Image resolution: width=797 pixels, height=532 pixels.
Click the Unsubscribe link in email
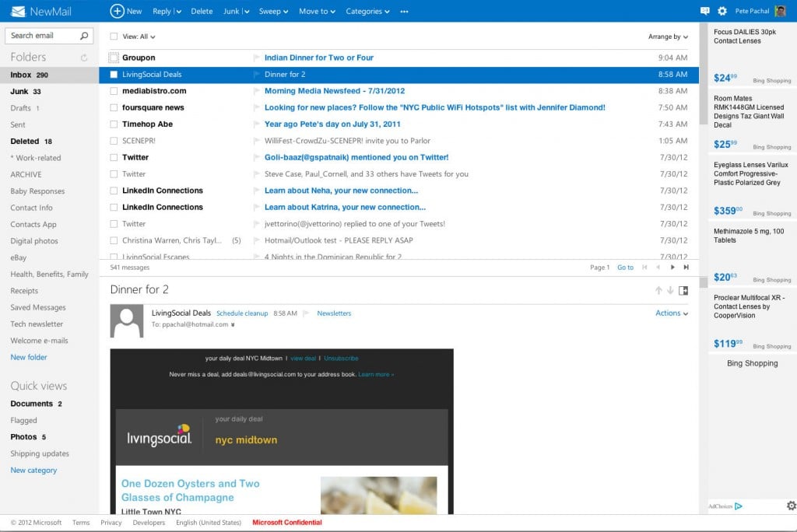[x=341, y=359]
